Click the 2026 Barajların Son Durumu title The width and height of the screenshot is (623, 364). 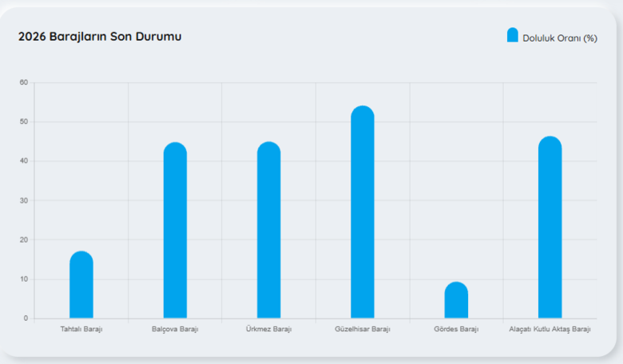click(100, 37)
